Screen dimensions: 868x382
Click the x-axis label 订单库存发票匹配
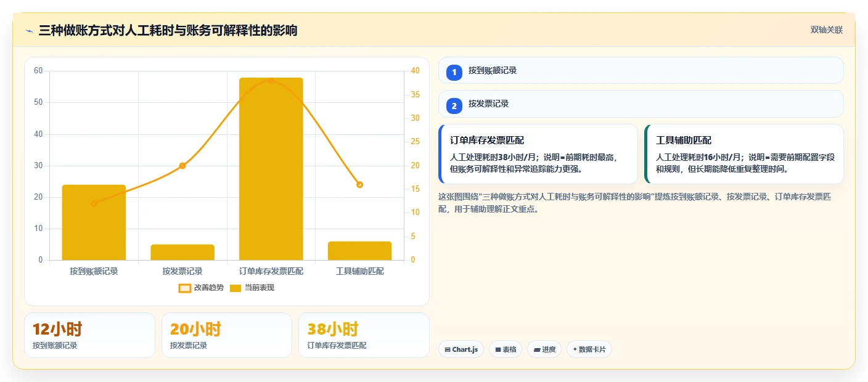point(271,271)
